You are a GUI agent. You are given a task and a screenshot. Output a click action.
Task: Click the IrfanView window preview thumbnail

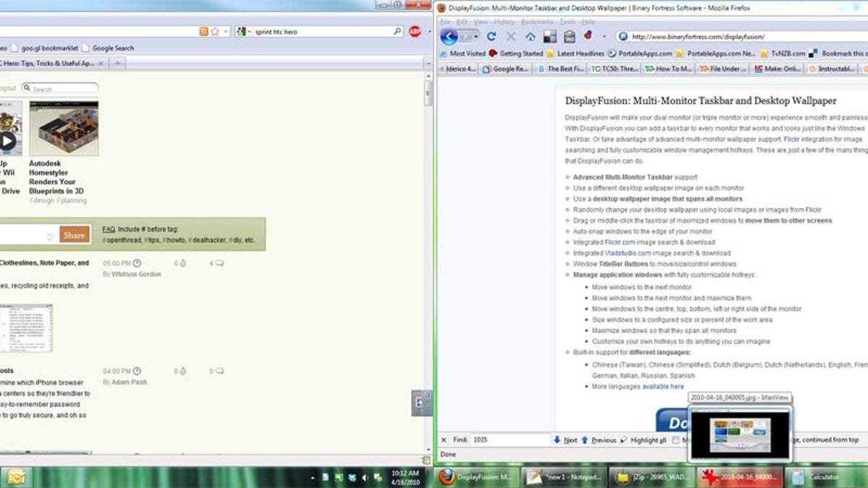pos(739,432)
